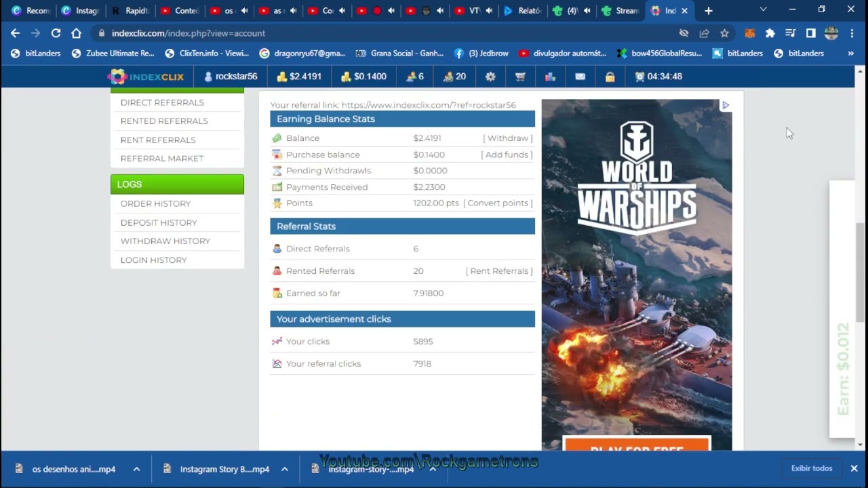This screenshot has height=488, width=868.
Task: Expand options for Instagram Story B download
Action: pos(285,469)
